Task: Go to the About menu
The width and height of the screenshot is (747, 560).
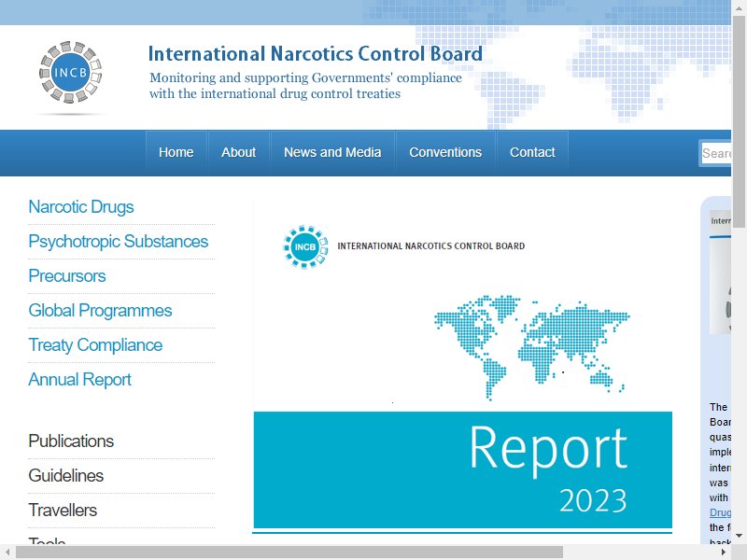Action: pyautogui.click(x=239, y=152)
